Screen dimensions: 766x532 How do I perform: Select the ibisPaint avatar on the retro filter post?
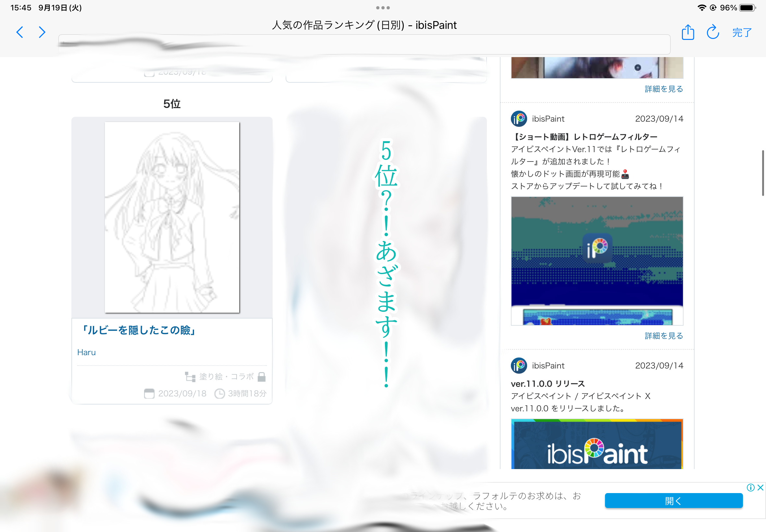click(518, 119)
